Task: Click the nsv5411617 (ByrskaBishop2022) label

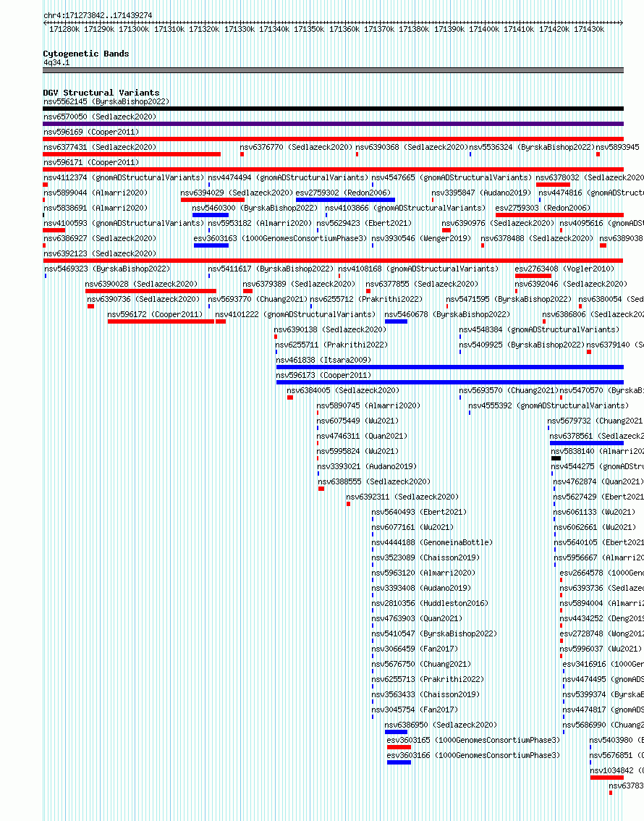Action: pyautogui.click(x=271, y=269)
